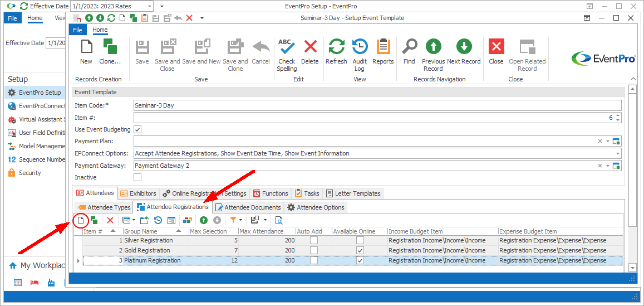The width and height of the screenshot is (644, 306).
Task: Open the Audit Log from the ribbon
Action: tap(360, 55)
